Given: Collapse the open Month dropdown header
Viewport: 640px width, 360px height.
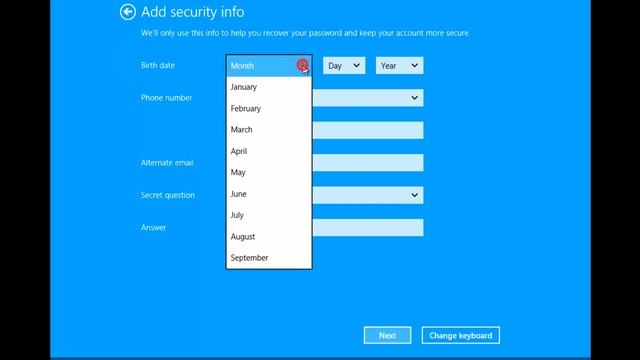Looking at the screenshot, I should [x=269, y=66].
